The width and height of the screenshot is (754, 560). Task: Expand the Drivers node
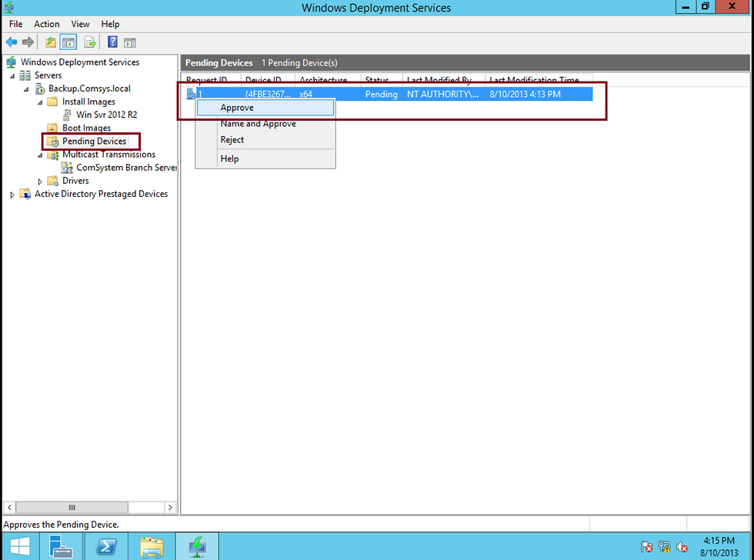coord(40,182)
